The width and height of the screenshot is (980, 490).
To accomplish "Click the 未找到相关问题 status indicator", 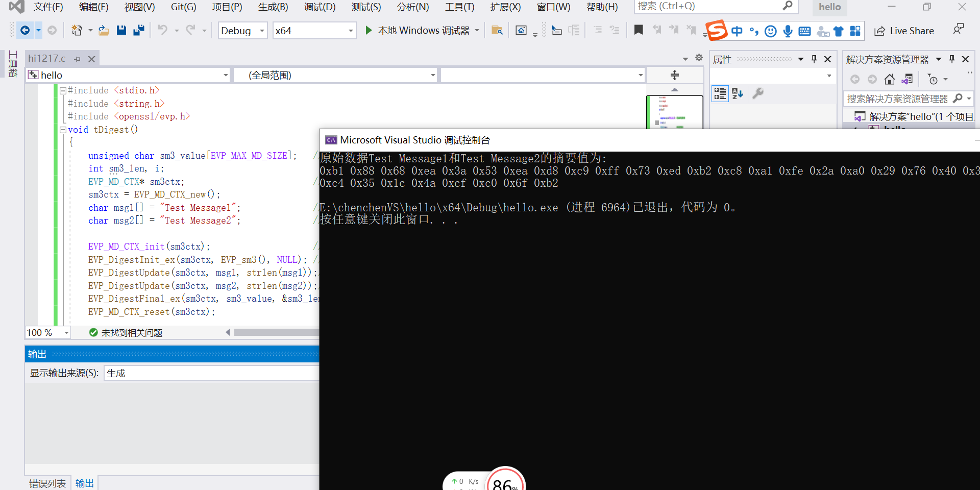I will (126, 332).
